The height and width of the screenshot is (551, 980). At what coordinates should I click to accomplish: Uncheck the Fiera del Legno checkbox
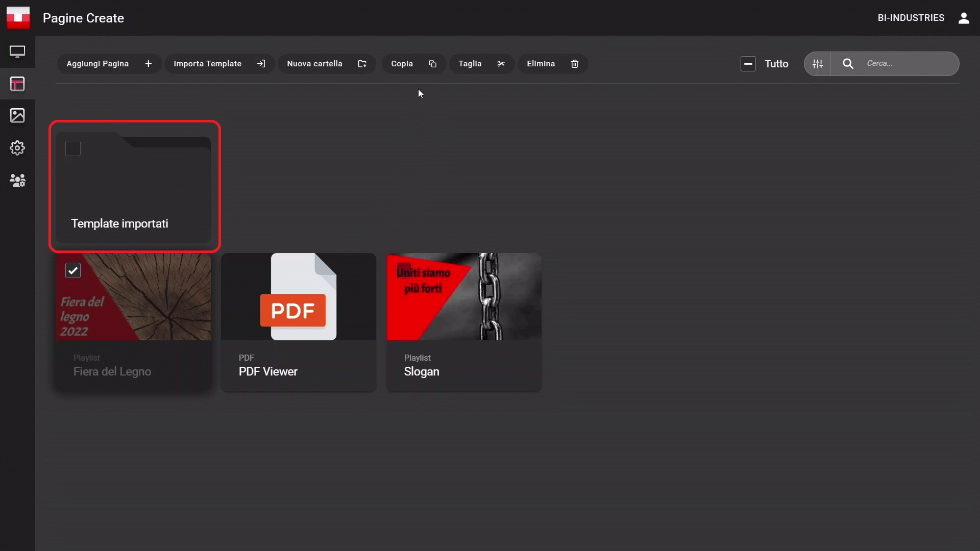73,270
